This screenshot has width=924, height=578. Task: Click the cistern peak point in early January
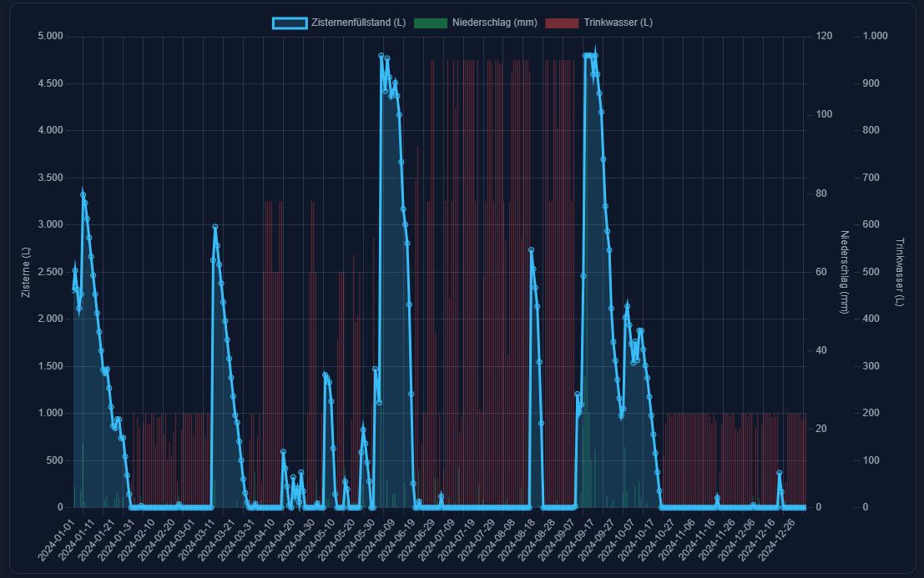pos(83,194)
